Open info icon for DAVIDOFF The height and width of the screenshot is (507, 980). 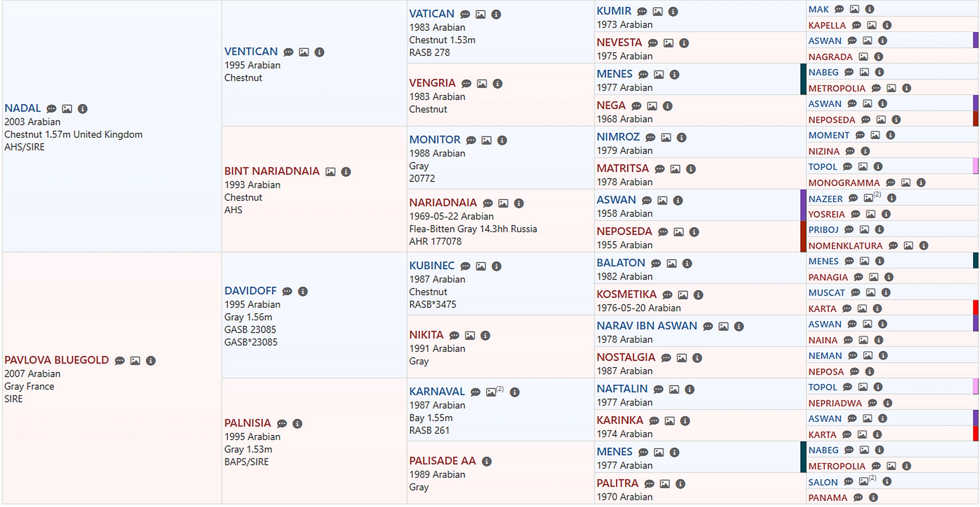coord(303,292)
